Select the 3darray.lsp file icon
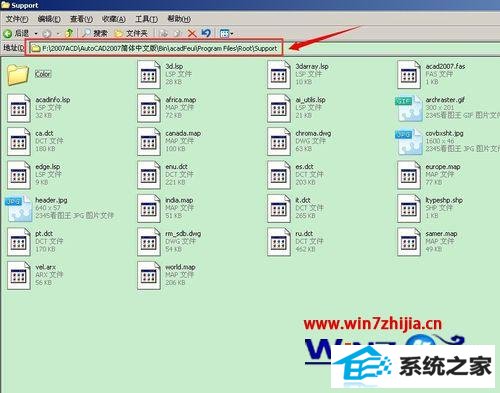This screenshot has height=393, width=500. pyautogui.click(x=279, y=75)
